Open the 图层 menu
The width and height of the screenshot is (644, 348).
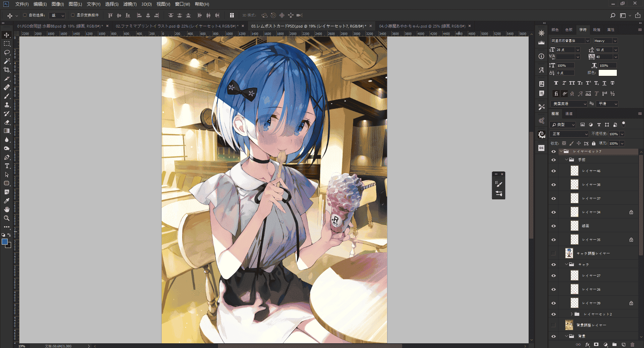[x=75, y=4]
